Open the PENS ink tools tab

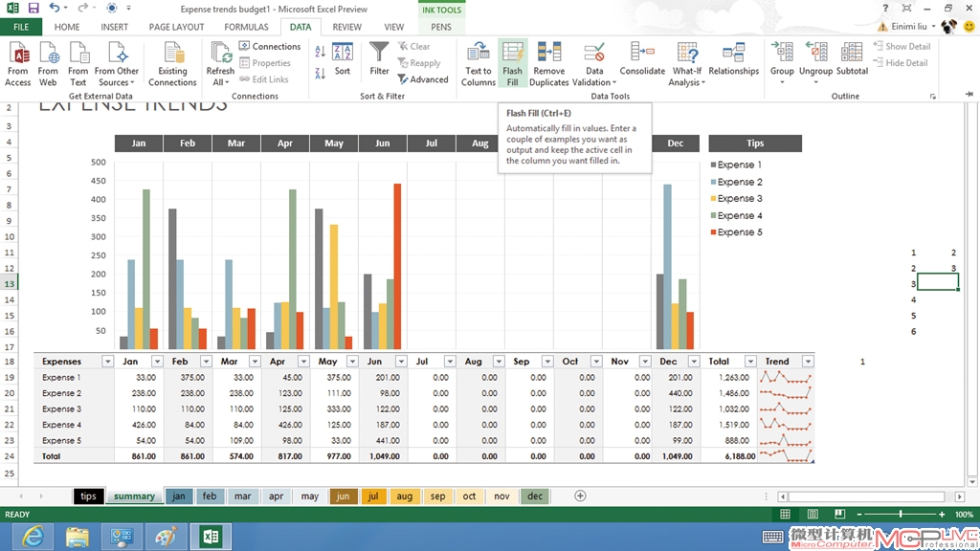pyautogui.click(x=440, y=27)
